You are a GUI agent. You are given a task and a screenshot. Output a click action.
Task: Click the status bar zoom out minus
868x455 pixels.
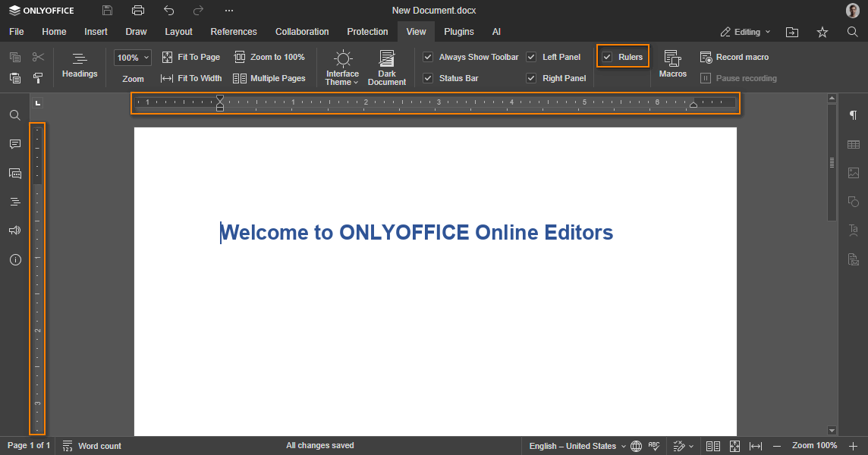tap(777, 446)
